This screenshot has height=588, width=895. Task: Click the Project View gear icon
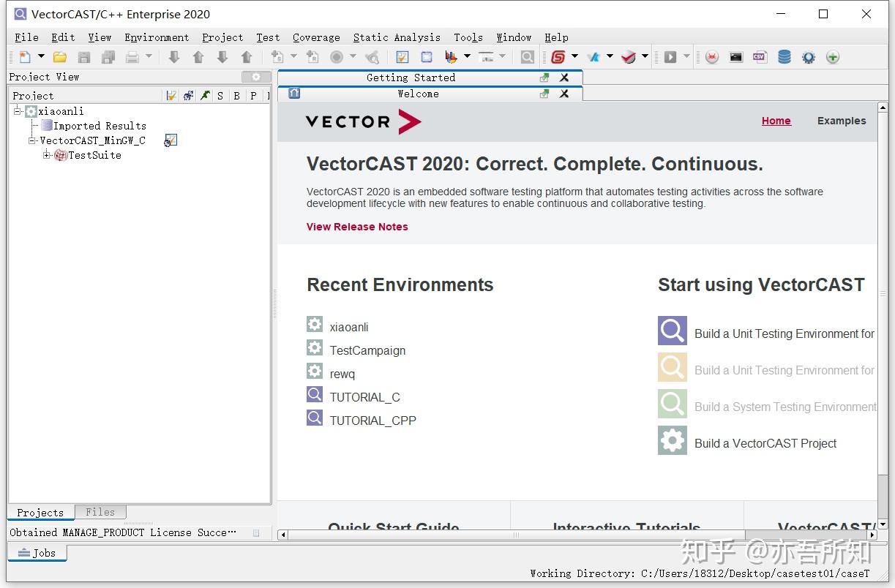coord(255,76)
